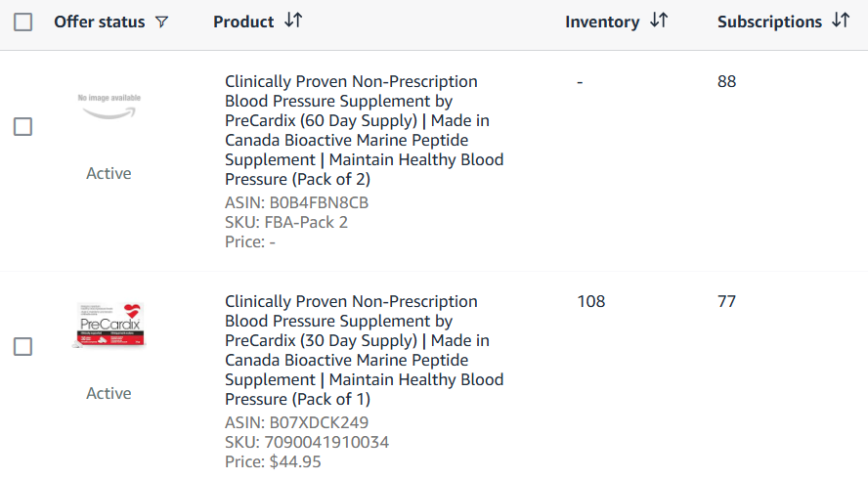The height and width of the screenshot is (480, 868).
Task: Click the 77 subscriptions value
Action: point(726,302)
